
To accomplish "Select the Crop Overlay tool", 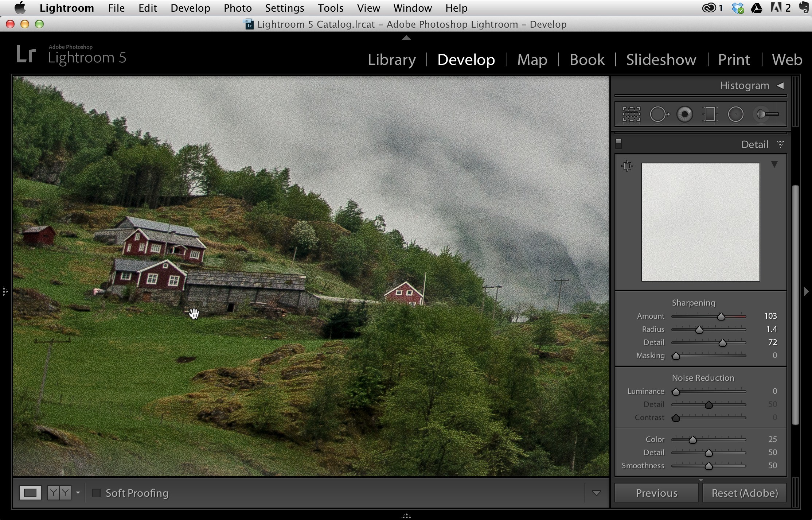I will [631, 115].
